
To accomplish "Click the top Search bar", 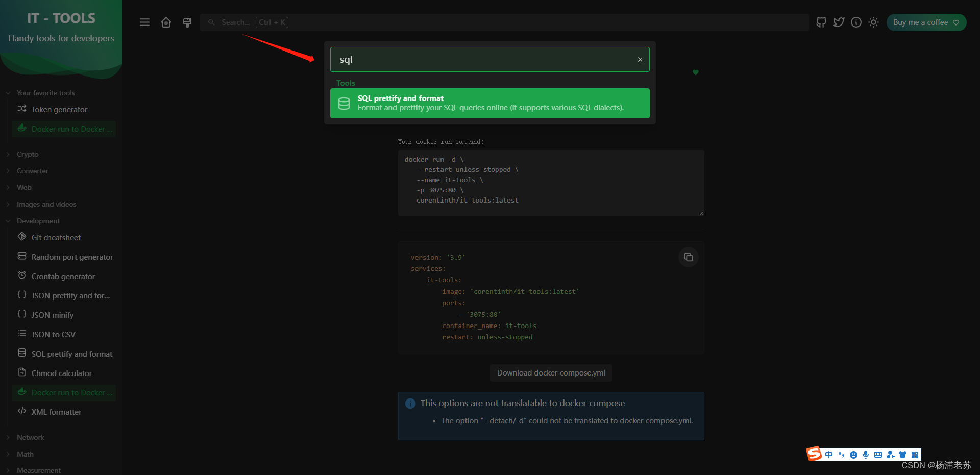I will coord(504,22).
